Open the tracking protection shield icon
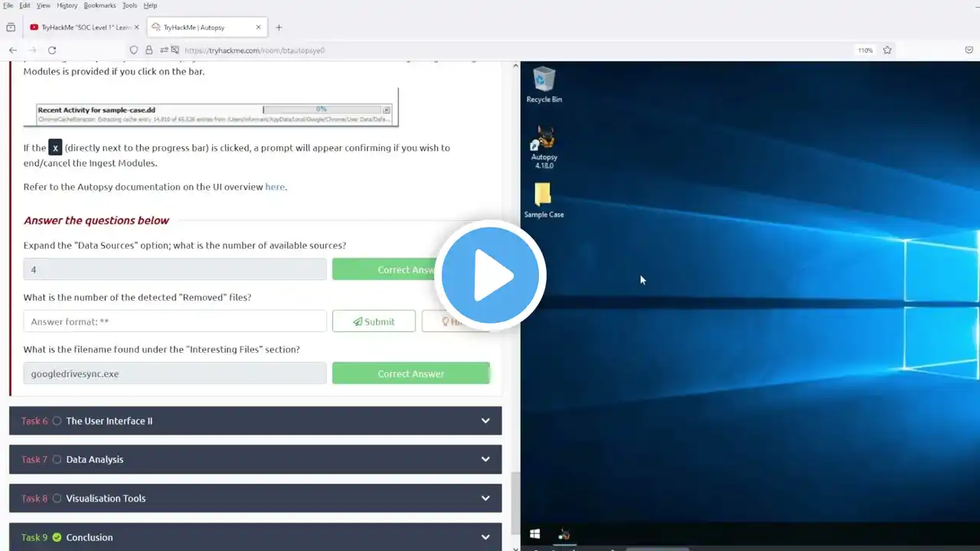The image size is (980, 551). point(133,51)
